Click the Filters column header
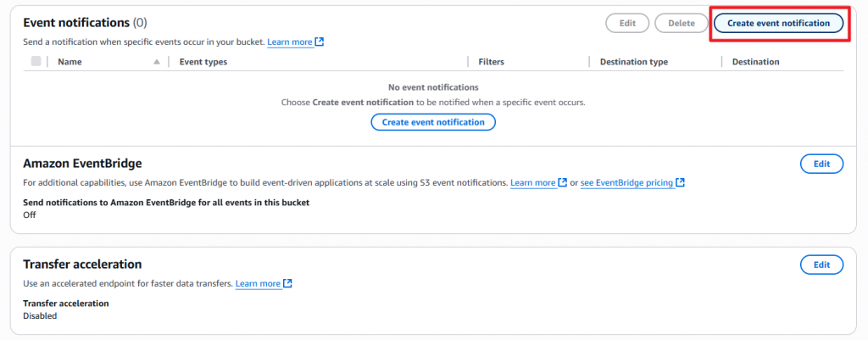The height and width of the screenshot is (340, 868). (492, 62)
